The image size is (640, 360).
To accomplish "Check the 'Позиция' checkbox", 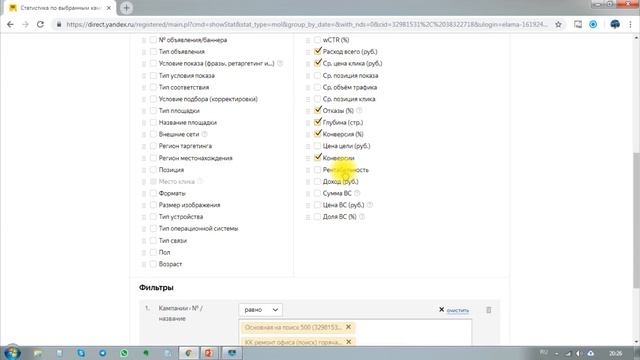I will (x=153, y=169).
